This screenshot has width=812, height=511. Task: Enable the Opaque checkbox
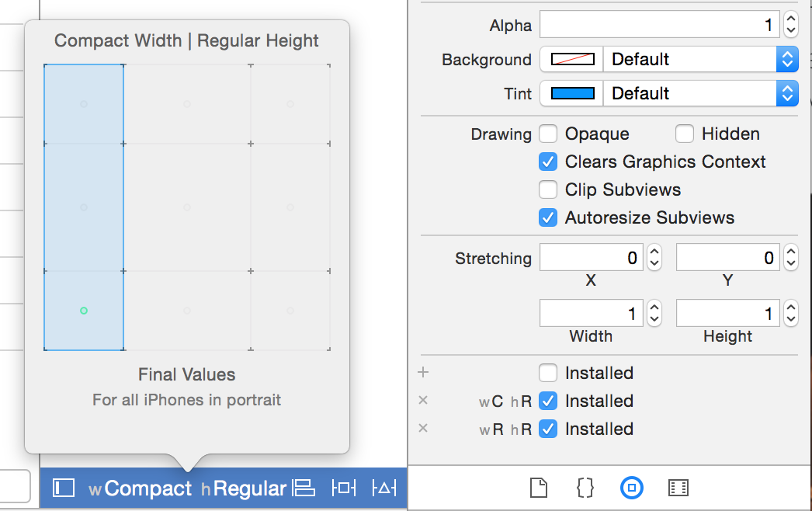pyautogui.click(x=548, y=134)
